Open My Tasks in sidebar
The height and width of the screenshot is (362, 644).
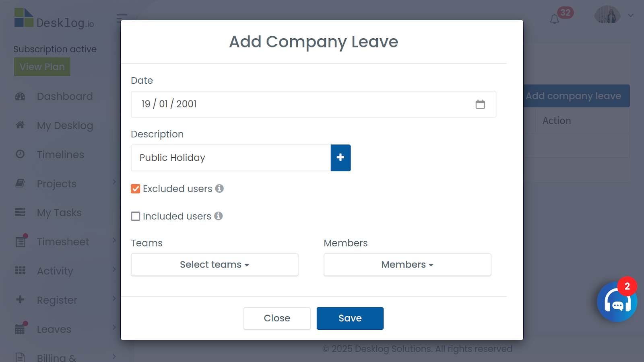[59, 212]
